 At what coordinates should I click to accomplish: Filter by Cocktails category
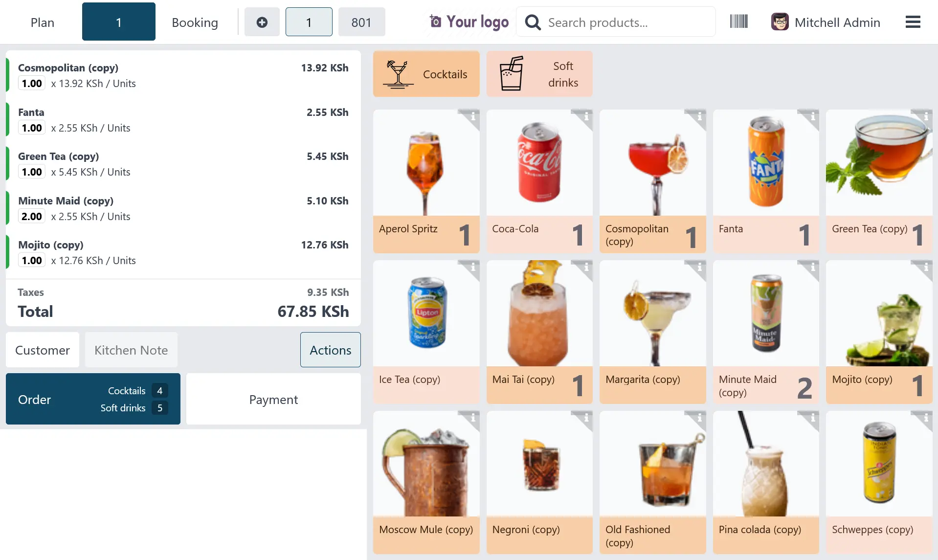point(426,74)
